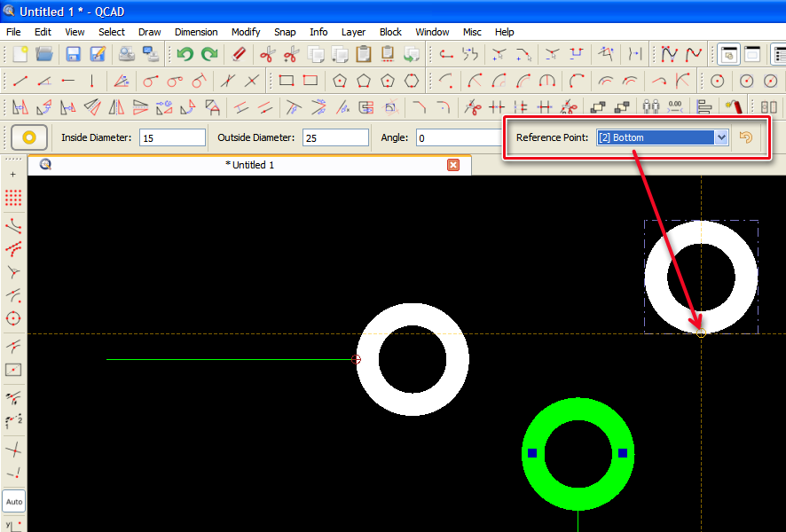Select the hexagon polygon tool

coord(412,81)
